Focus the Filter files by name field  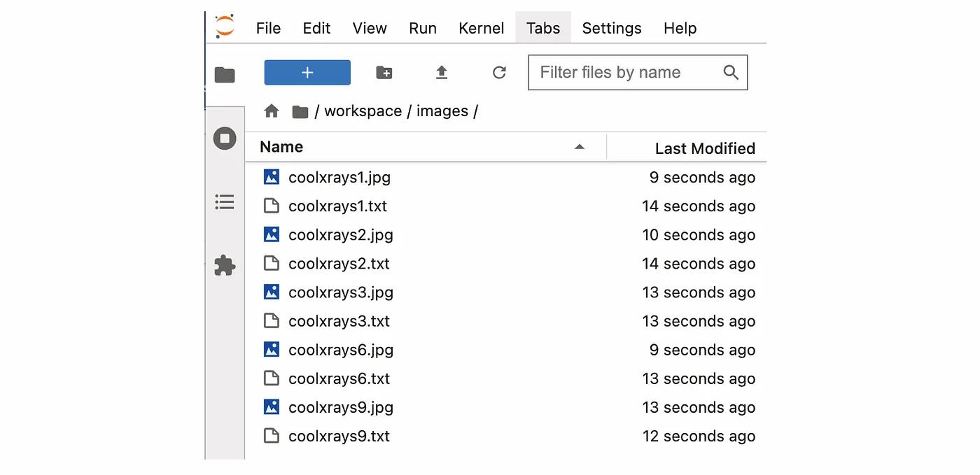(638, 72)
